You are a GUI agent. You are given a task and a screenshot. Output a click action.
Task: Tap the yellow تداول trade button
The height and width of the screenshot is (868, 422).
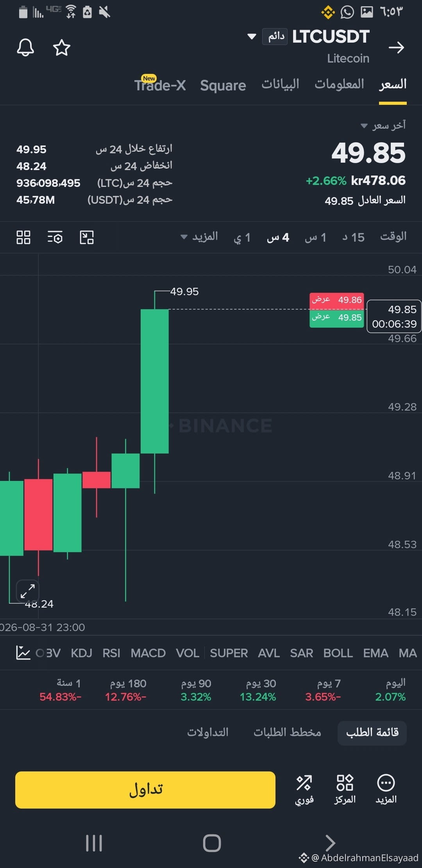point(145,790)
